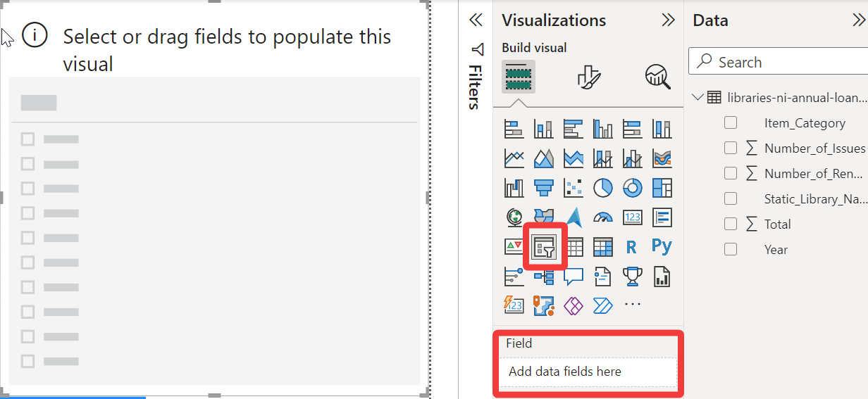
Task: Open the Format visual brush tab
Action: (588, 77)
